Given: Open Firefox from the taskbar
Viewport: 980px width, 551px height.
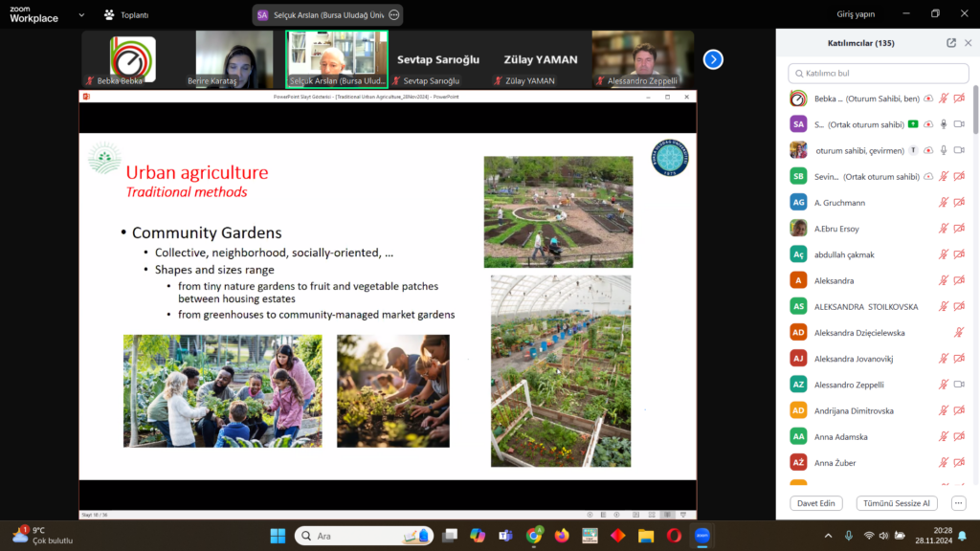Looking at the screenshot, I should [x=562, y=536].
